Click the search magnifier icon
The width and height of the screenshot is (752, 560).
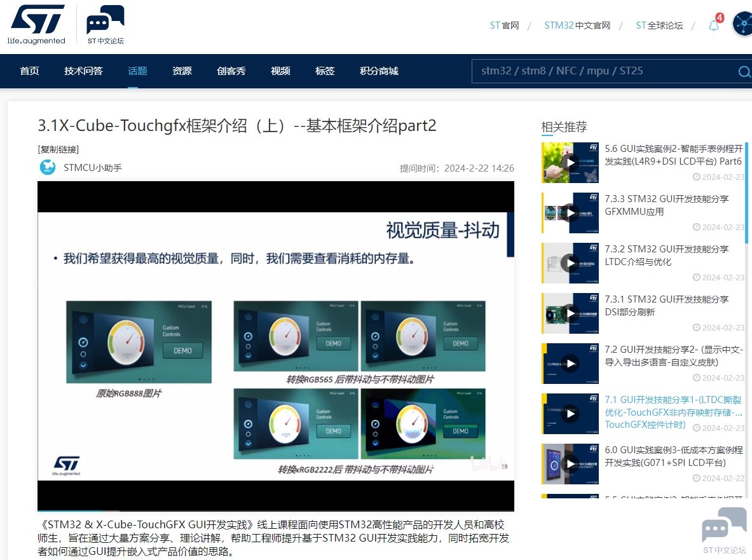744,71
